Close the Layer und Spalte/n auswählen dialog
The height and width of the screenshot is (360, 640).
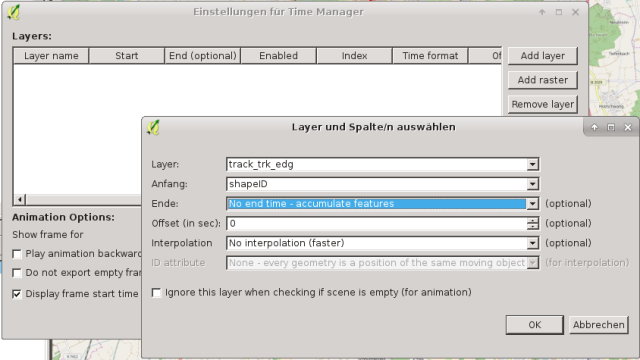628,128
